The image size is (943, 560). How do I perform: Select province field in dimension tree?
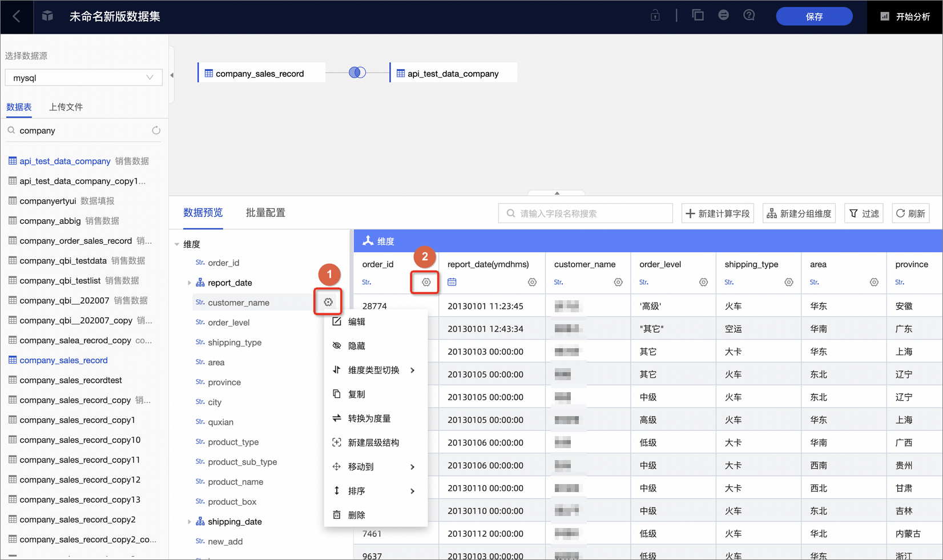[224, 382]
